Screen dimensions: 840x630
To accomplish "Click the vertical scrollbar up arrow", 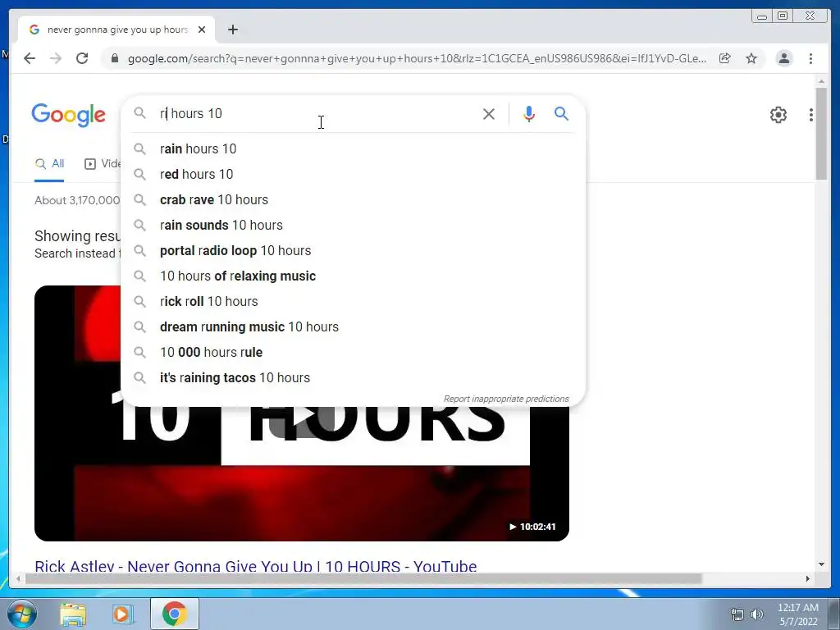I will [x=821, y=81].
